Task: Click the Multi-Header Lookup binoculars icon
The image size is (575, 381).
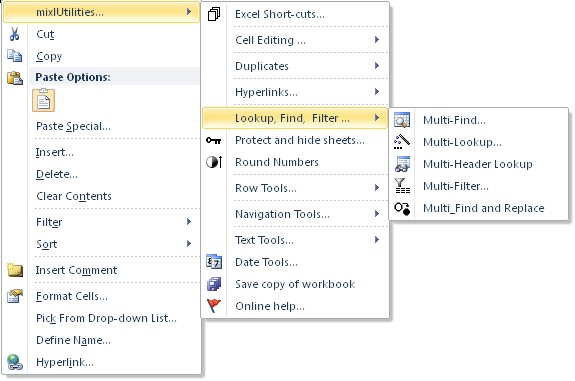Action: (x=402, y=164)
